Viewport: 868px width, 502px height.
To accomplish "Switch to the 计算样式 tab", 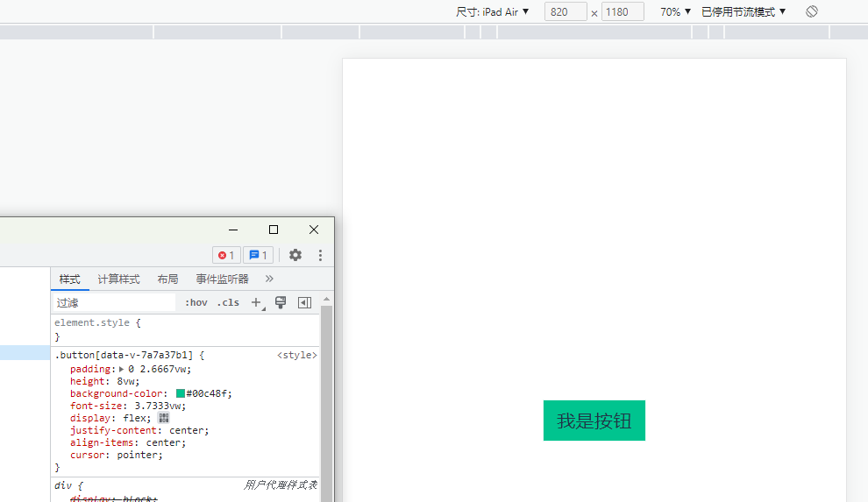I will pyautogui.click(x=118, y=279).
